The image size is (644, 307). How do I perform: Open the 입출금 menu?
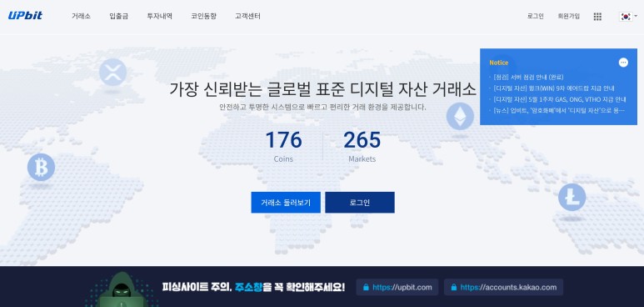coord(118,16)
